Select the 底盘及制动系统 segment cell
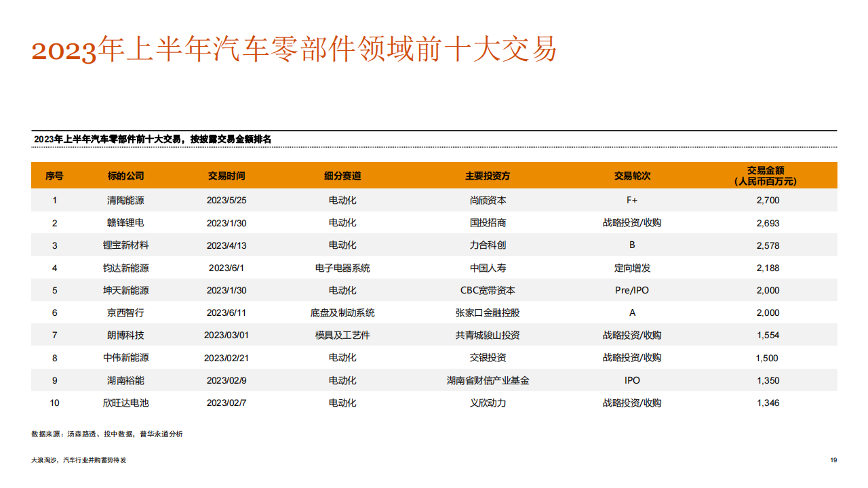Image resolution: width=868 pixels, height=488 pixels. click(x=342, y=312)
